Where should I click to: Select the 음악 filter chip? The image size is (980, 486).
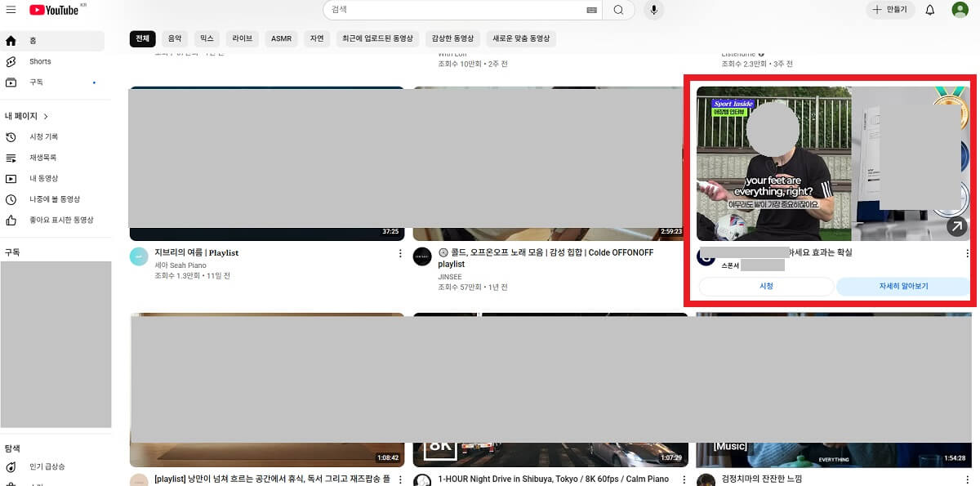tap(174, 38)
